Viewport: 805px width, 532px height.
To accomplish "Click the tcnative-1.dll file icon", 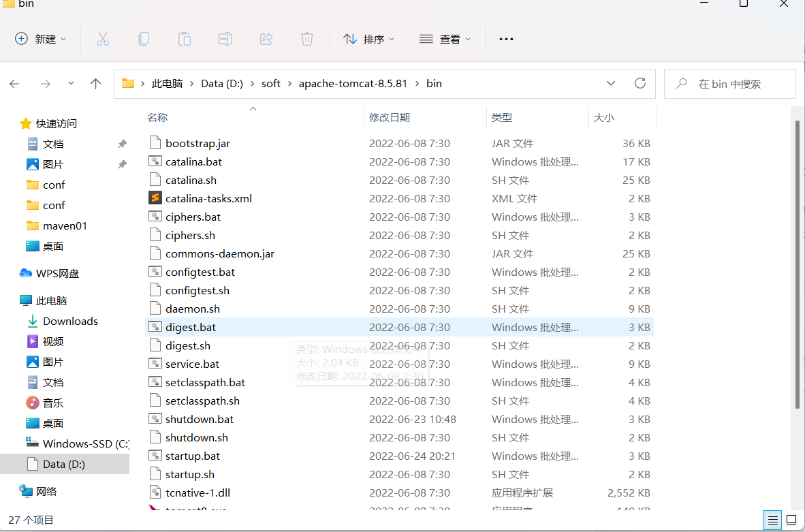I will pos(155,492).
